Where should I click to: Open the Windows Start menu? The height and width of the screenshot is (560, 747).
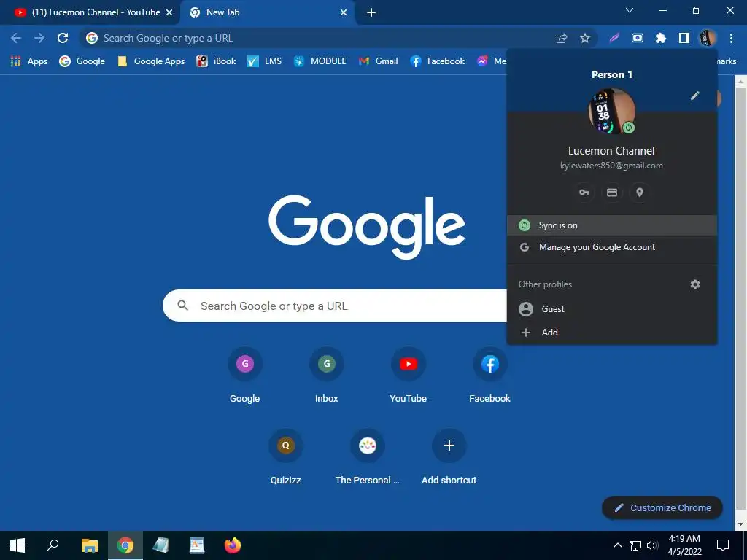[18, 545]
